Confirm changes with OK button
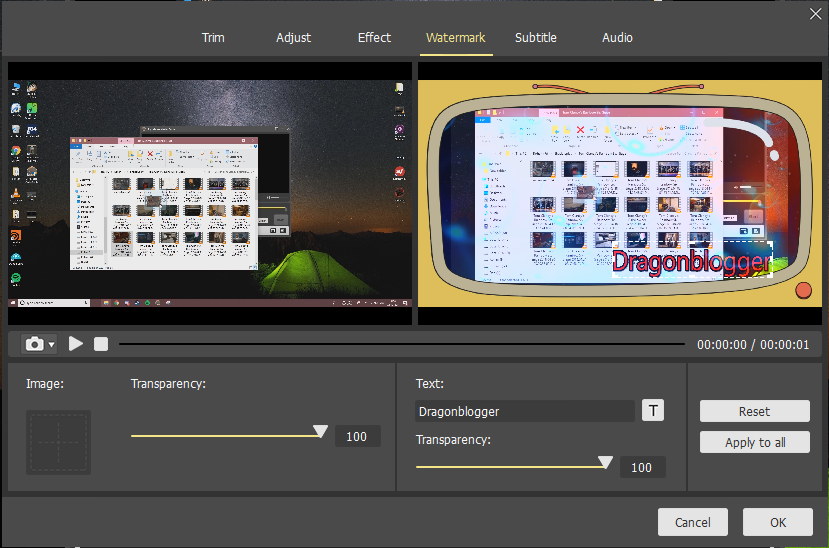The width and height of the screenshot is (829, 548). click(777, 522)
